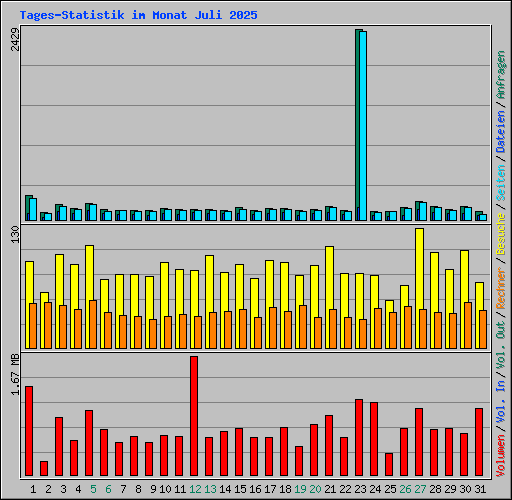Click day label "22" on the x-axis
Viewport: 512px width, 500px height.
pyautogui.click(x=345, y=489)
